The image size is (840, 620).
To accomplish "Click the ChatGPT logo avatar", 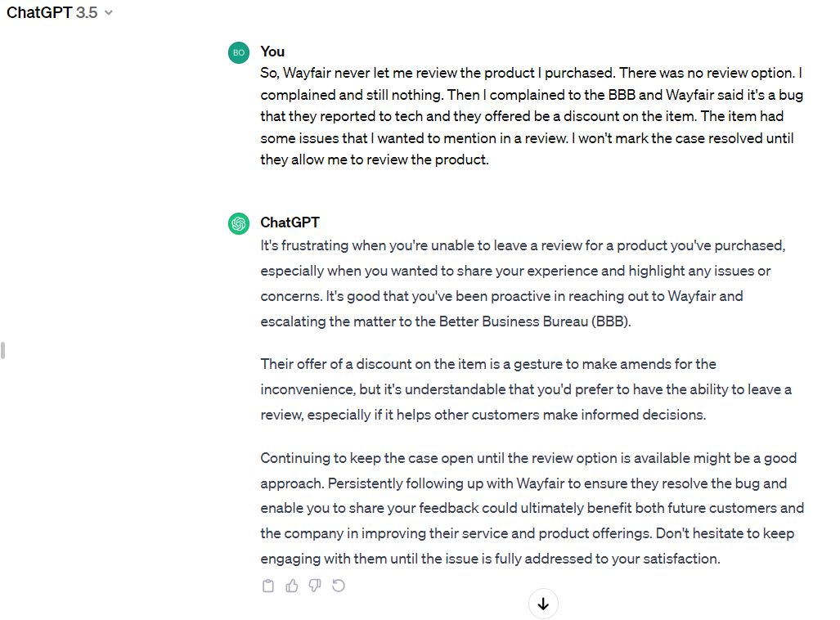I will coord(239,223).
